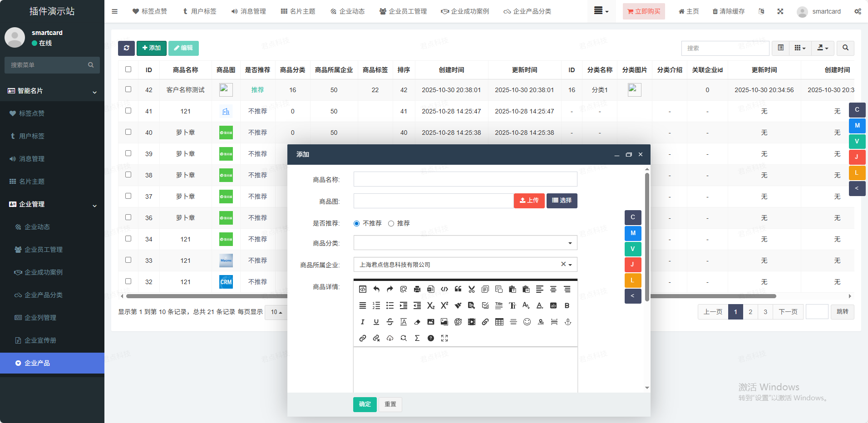The image size is (868, 423).
Task: Click the emoticon smiley icon
Action: click(527, 322)
